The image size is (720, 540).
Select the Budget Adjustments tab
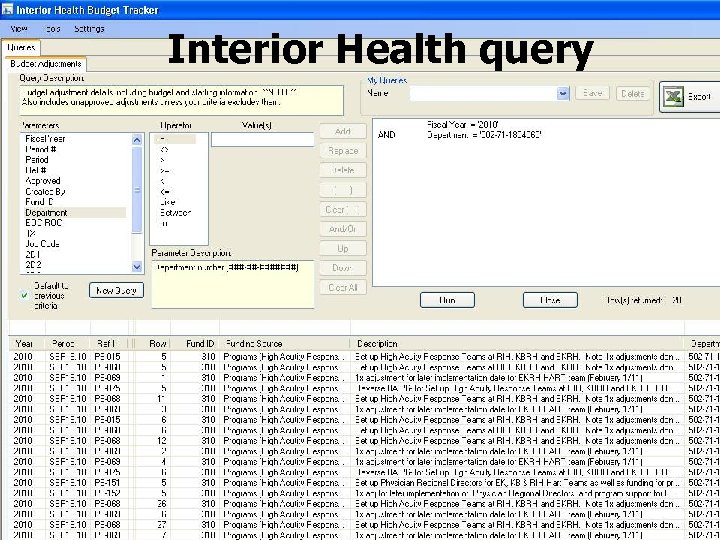pos(45,64)
